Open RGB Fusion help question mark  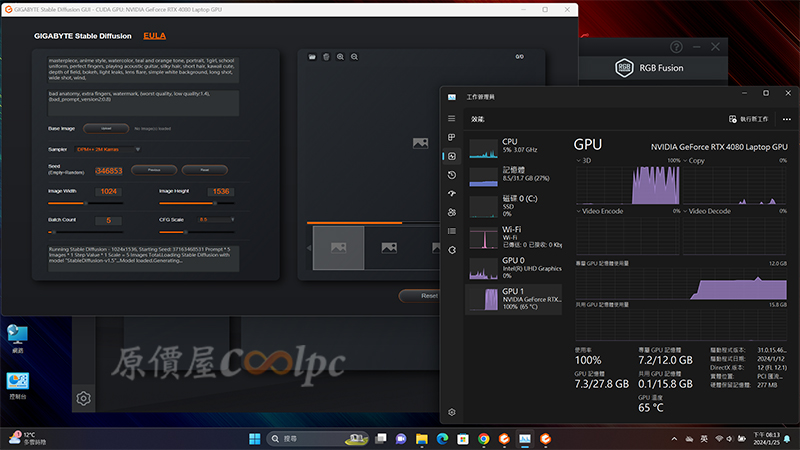point(676,47)
